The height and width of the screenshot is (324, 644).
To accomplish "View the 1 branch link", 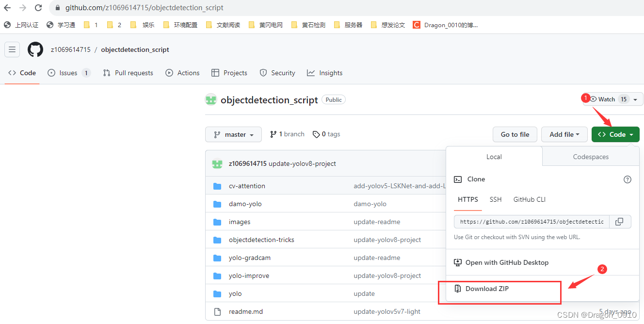I will (x=287, y=134).
